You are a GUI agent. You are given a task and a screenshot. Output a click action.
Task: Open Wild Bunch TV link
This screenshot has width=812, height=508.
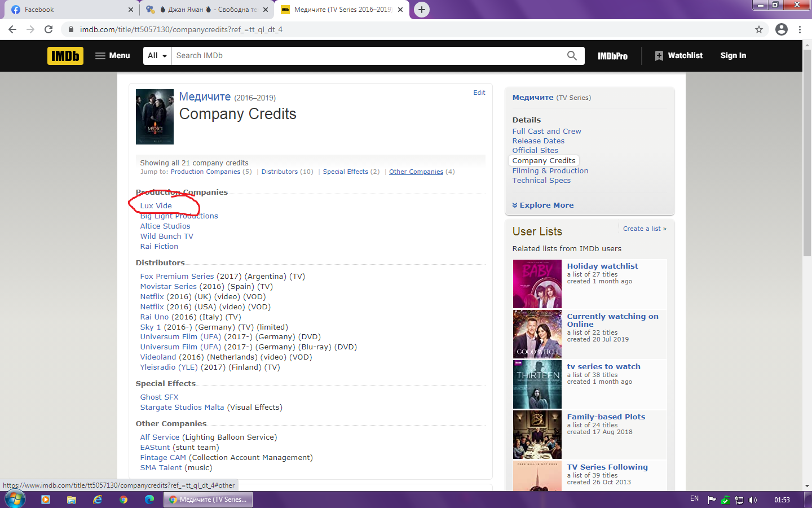coord(166,237)
